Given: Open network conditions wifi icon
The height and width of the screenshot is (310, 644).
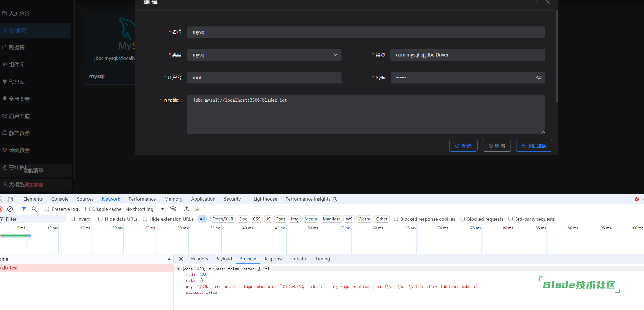Looking at the screenshot, I should (x=173, y=209).
